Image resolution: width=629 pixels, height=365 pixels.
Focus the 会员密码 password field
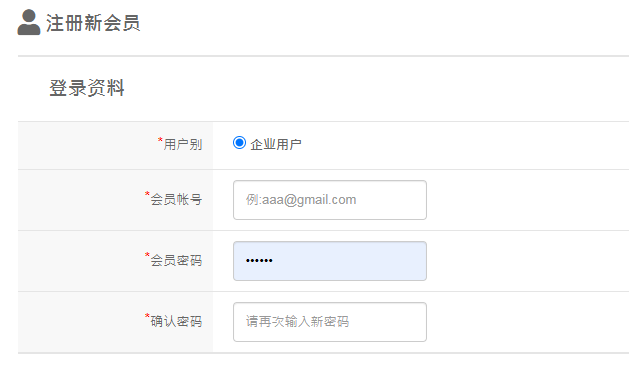point(330,261)
